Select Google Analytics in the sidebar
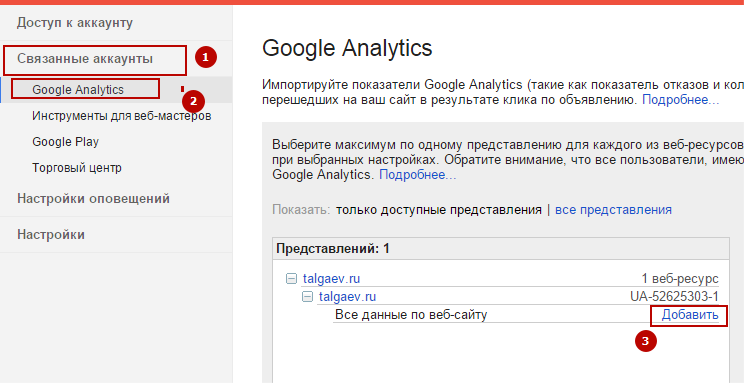This screenshot has height=383, width=744. (78, 90)
